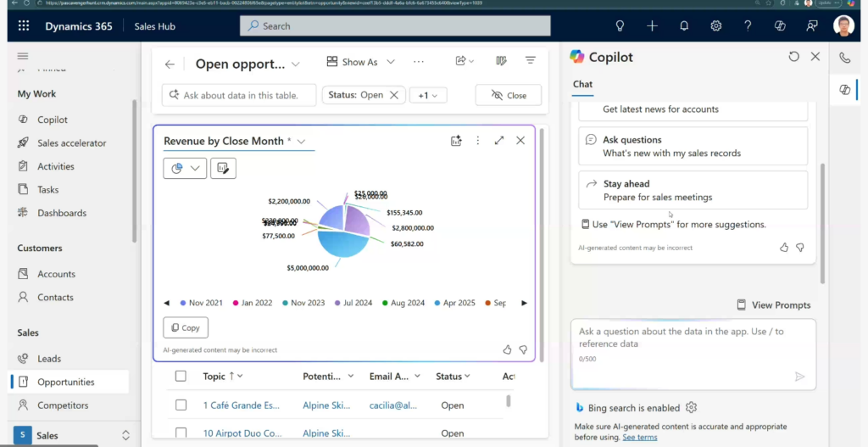868x447 pixels.
Task: Click the chat person icon in header
Action: [x=811, y=26]
